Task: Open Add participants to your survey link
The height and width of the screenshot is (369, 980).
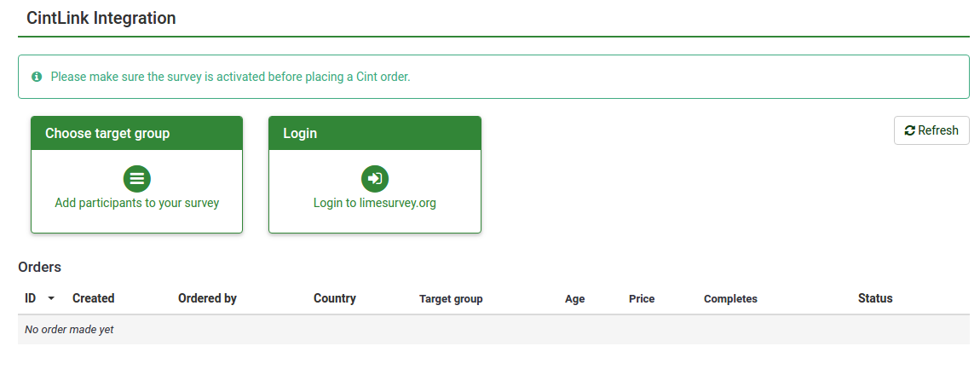Action: click(x=137, y=203)
